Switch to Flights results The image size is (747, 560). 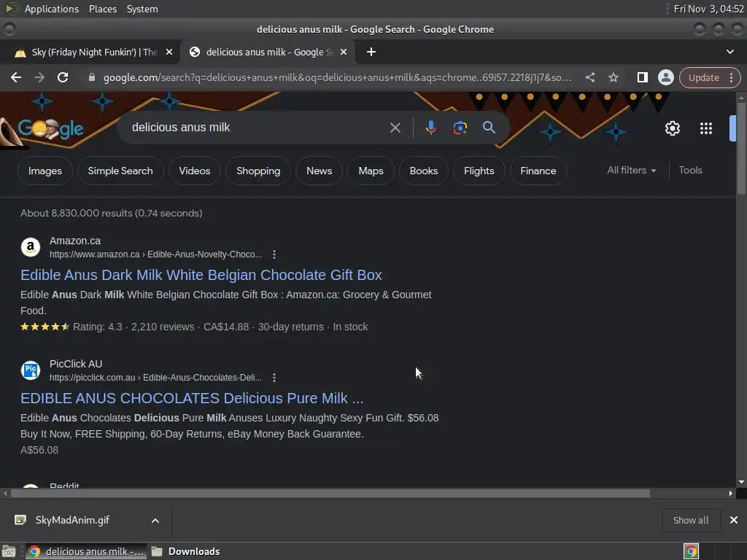pos(479,171)
